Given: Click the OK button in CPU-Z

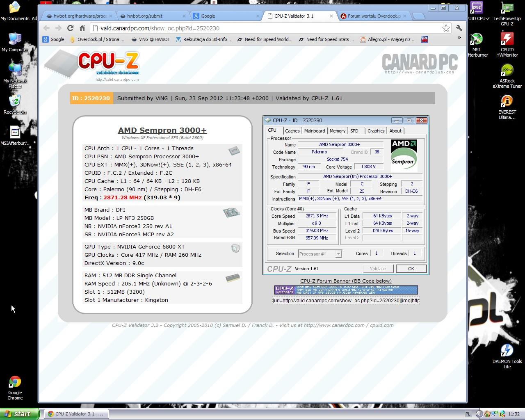Looking at the screenshot, I should 411,269.
